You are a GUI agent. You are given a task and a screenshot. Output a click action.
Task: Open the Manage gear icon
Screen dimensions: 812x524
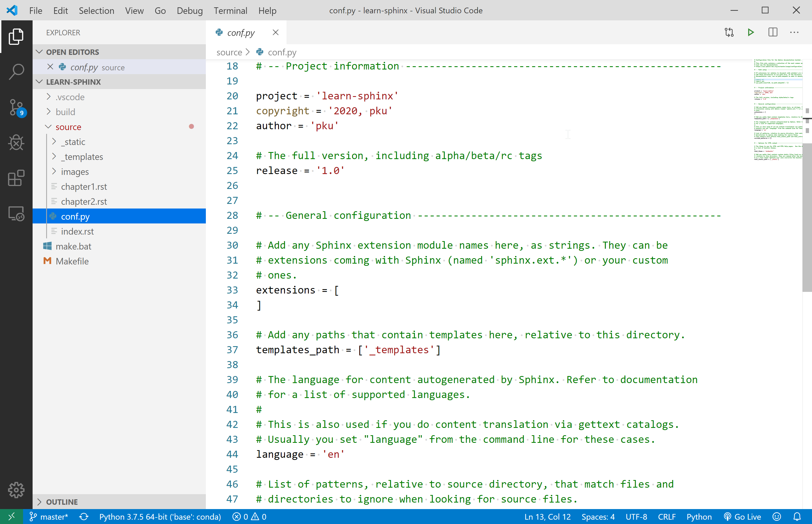(16, 490)
